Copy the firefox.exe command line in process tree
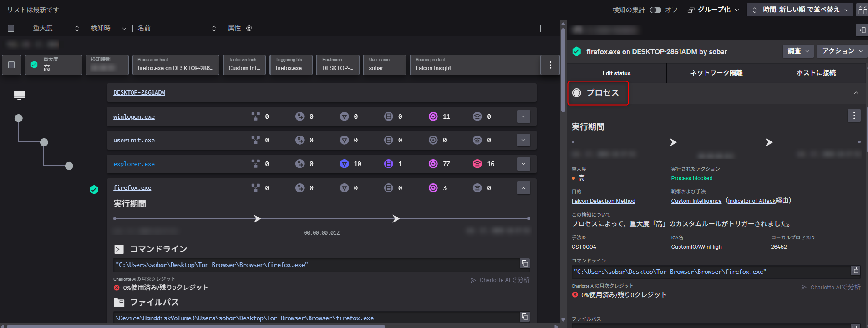The image size is (868, 328). click(x=525, y=264)
